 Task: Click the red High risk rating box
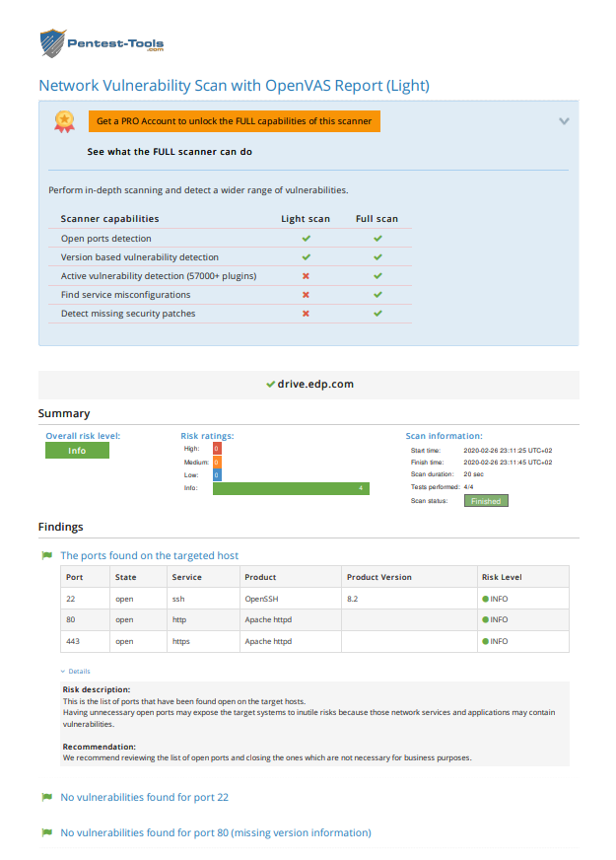217,449
